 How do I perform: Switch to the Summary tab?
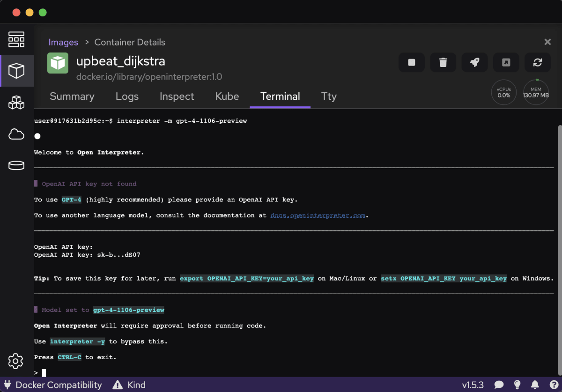(72, 96)
